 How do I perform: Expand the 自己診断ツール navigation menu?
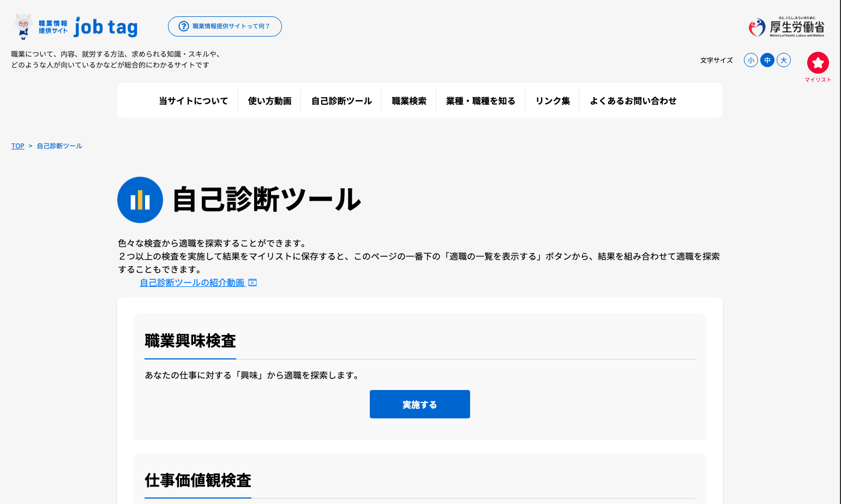(x=341, y=101)
